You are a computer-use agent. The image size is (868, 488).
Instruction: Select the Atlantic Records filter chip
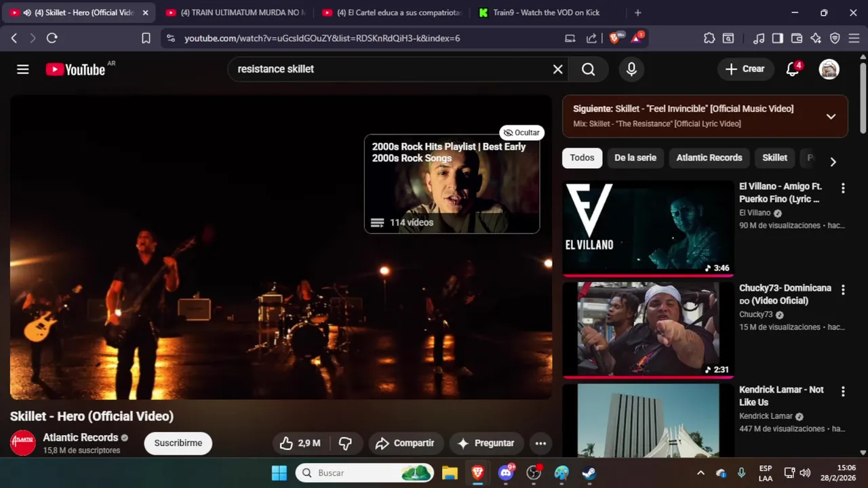[709, 158]
